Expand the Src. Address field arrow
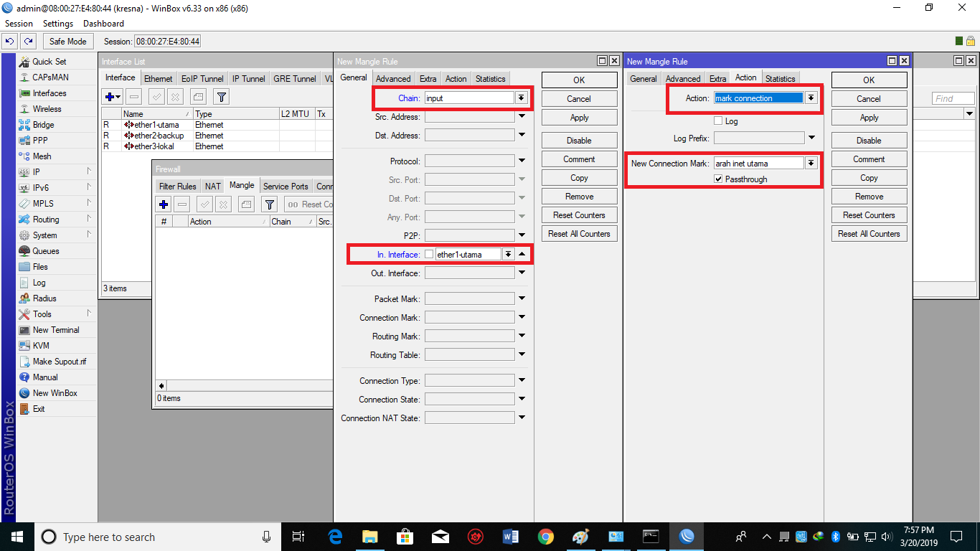The height and width of the screenshot is (551, 980). [522, 116]
